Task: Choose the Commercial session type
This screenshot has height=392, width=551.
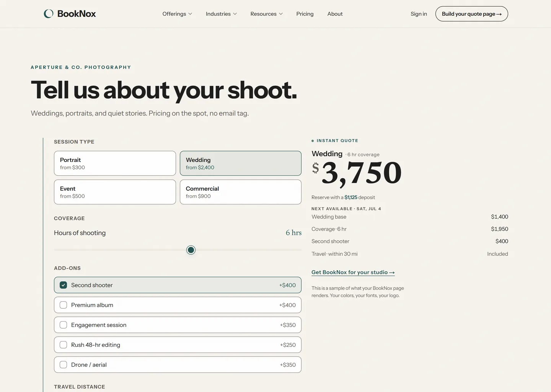Action: pos(241,192)
